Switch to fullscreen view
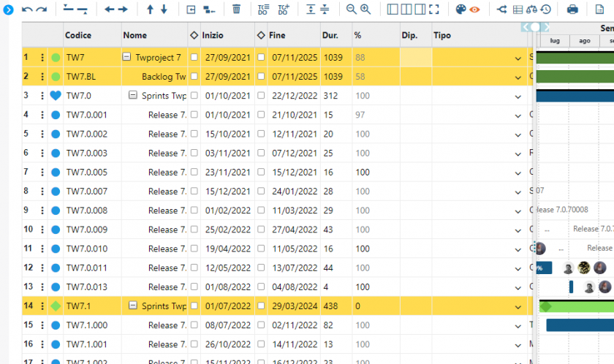Viewport: 614px width, 364px height. (x=434, y=10)
